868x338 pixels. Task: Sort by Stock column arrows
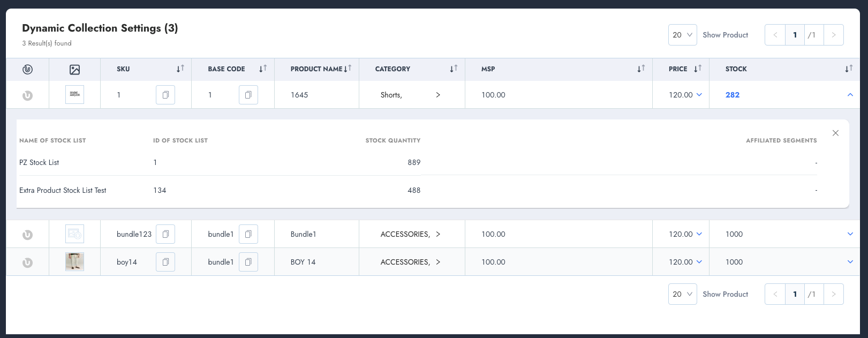pos(849,69)
